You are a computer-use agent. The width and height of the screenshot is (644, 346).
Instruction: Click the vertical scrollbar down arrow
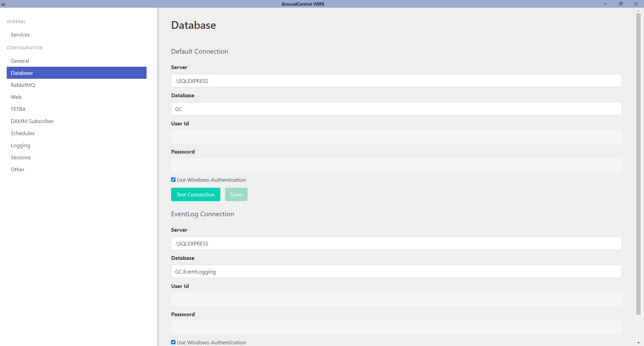point(638,343)
